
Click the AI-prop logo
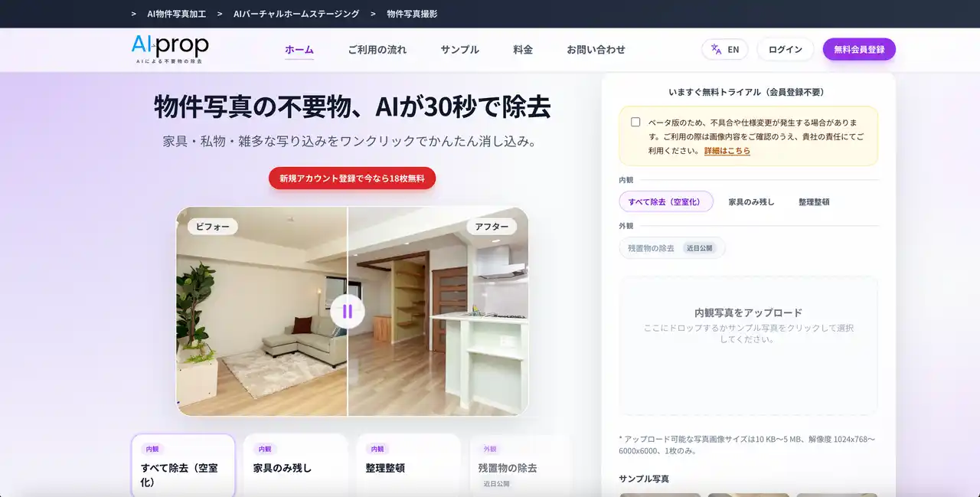[170, 49]
